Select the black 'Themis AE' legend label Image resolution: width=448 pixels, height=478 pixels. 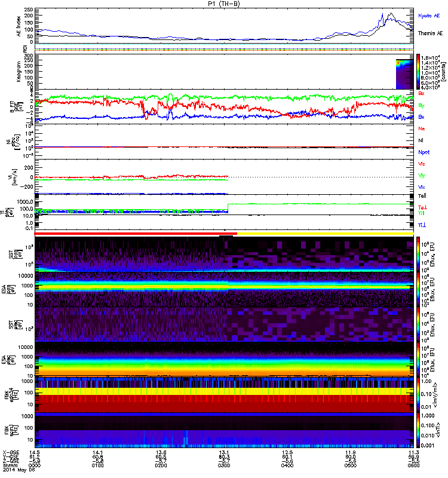430,33
